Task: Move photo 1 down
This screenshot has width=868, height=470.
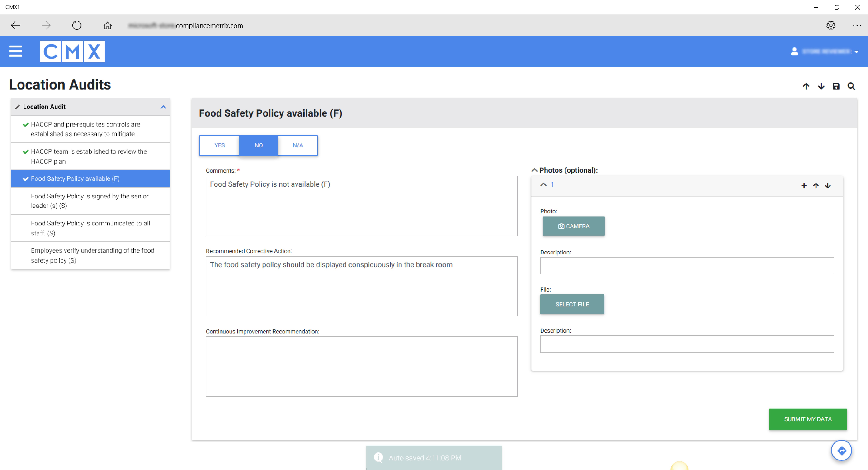Action: 828,186
